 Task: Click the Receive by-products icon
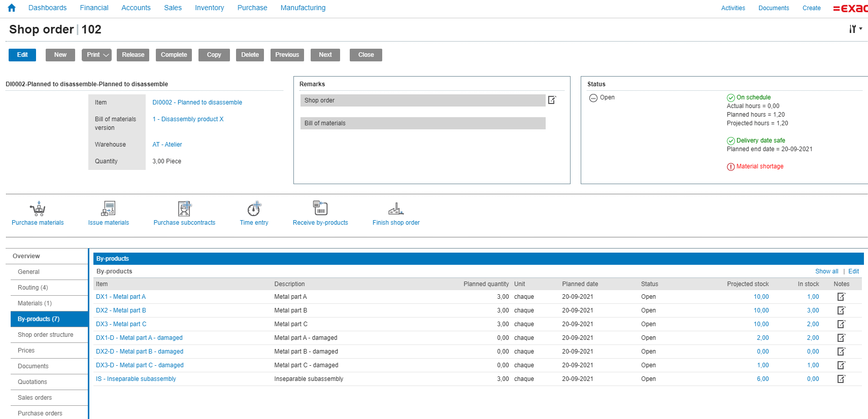pyautogui.click(x=320, y=208)
